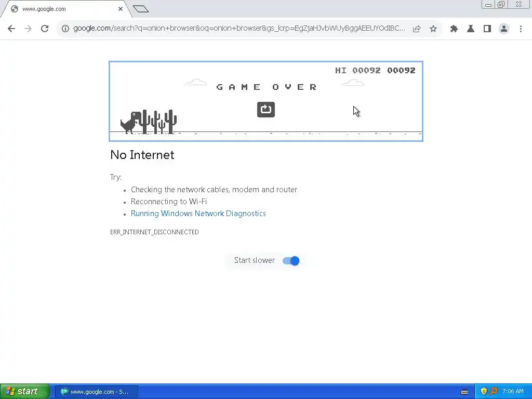The image size is (532, 399).
Task: Open a new tab
Action: point(141,9)
